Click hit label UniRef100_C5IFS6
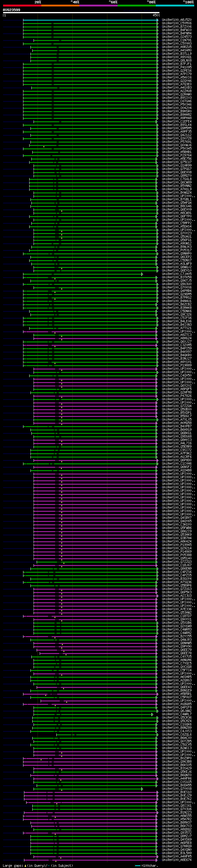This screenshot has width=197, height=868. (177, 318)
